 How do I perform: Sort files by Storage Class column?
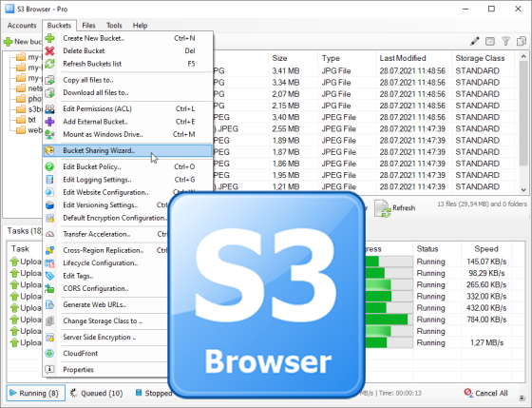click(483, 58)
